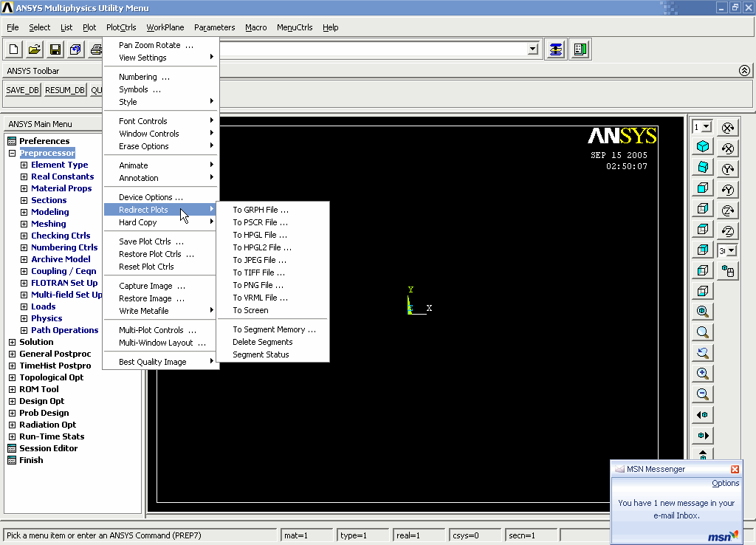Close the MSN Messenger notification popup
The width and height of the screenshot is (756, 545).
[x=735, y=469]
